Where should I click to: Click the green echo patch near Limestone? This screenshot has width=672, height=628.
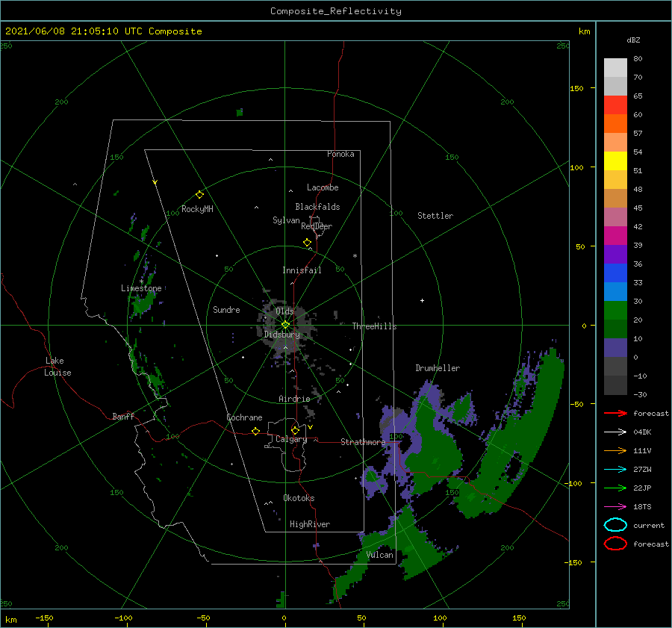[142, 304]
